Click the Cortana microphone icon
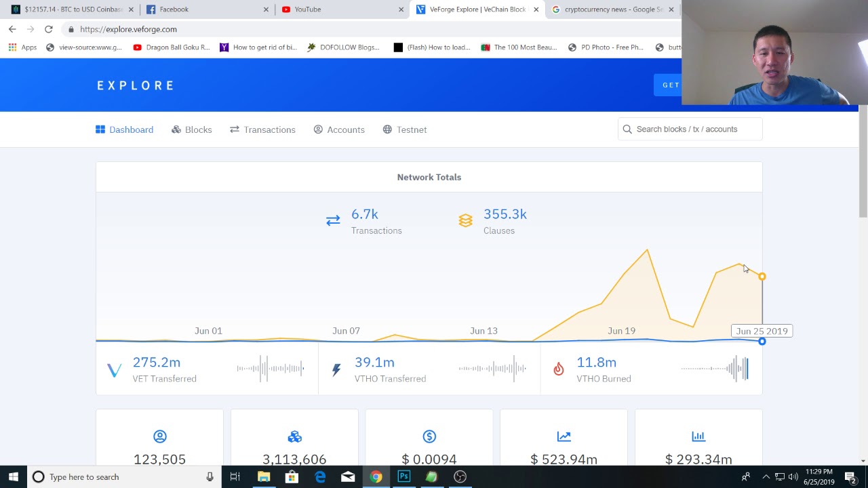 (210, 477)
